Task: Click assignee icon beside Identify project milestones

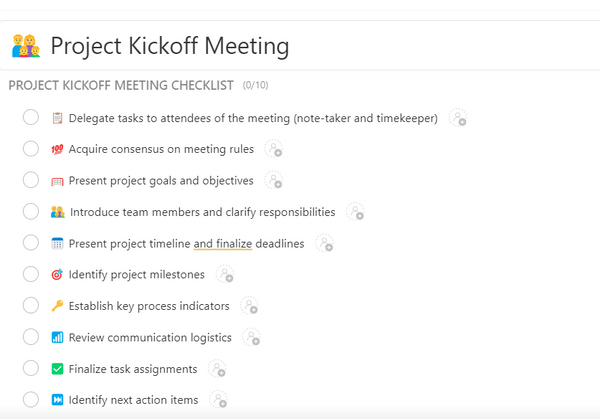Action: pos(225,274)
